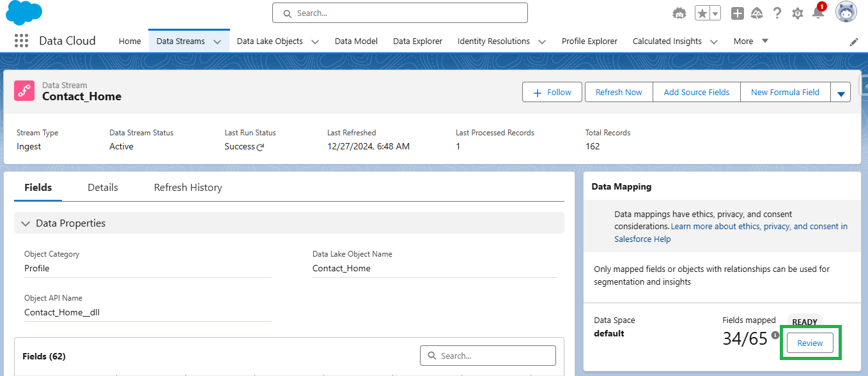Collapse the Data Properties section
The image size is (868, 376).
[289, 223]
